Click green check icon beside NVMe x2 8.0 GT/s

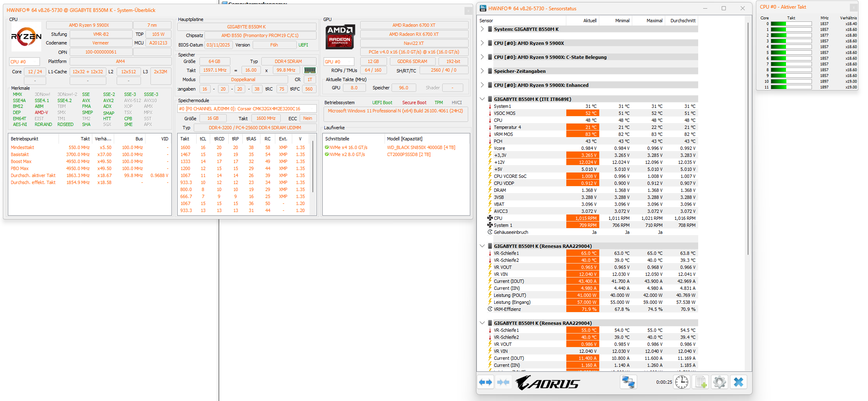click(327, 154)
